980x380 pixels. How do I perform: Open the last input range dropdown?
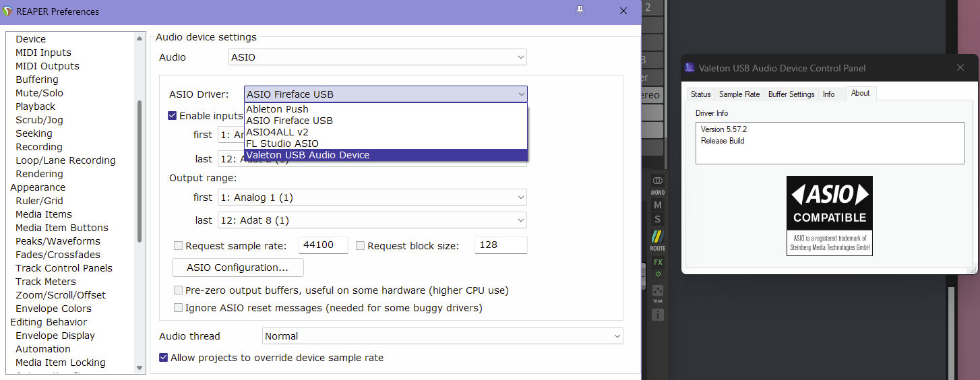tap(231, 159)
